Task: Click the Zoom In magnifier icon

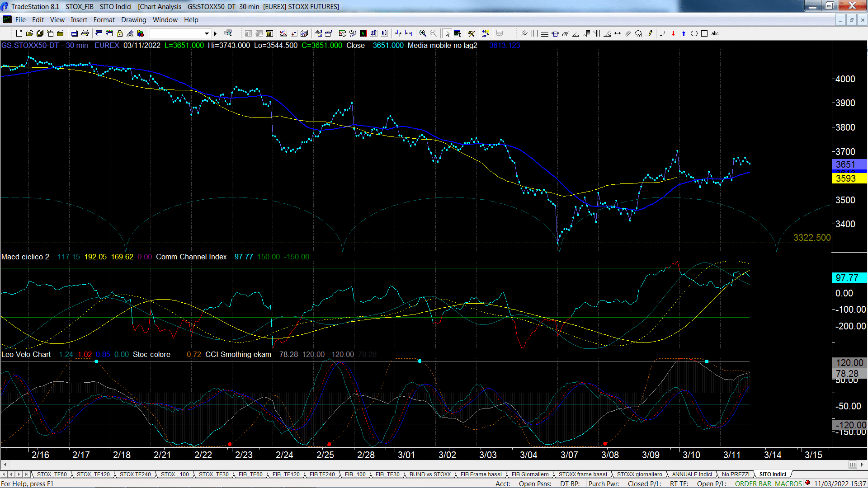Action: pyautogui.click(x=423, y=33)
